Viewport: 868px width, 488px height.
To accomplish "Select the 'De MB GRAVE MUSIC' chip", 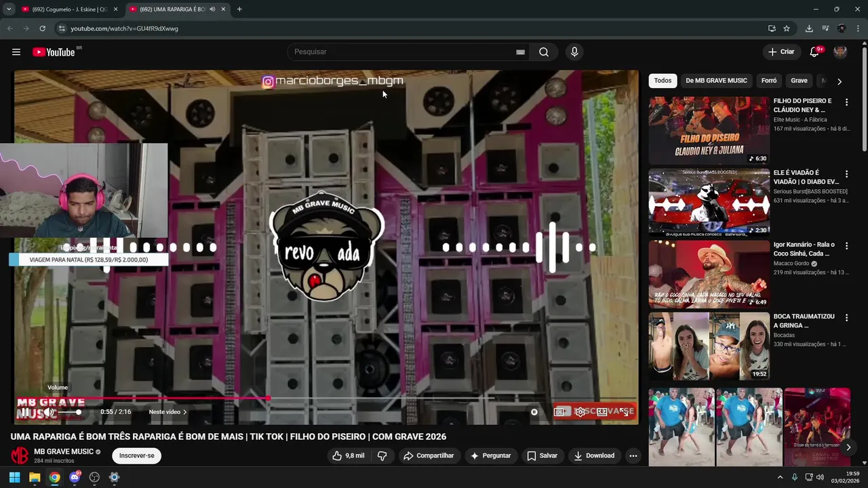I will point(716,81).
